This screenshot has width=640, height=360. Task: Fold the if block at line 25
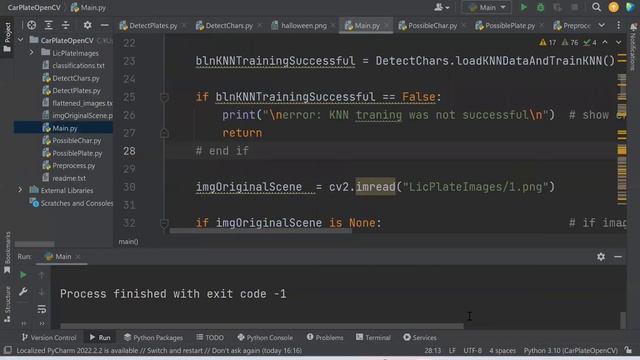click(164, 97)
